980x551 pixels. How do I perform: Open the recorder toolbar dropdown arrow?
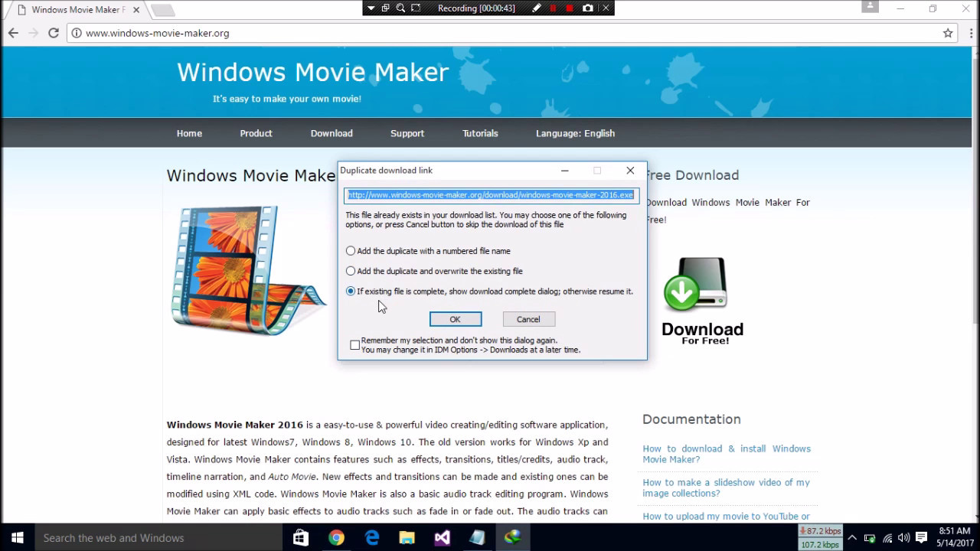tap(371, 8)
